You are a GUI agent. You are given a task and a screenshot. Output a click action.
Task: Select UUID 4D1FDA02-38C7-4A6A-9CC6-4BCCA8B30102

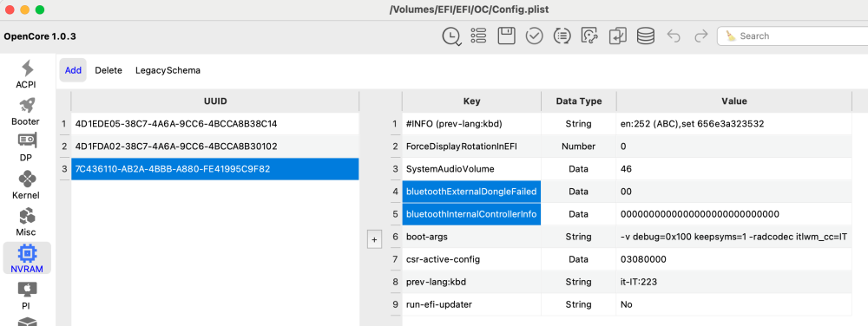point(215,147)
